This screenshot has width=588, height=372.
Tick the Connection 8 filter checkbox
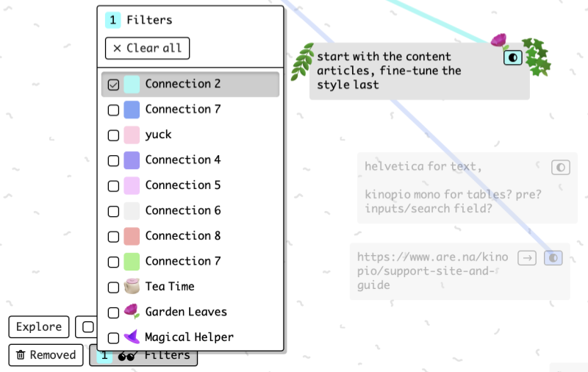click(x=113, y=237)
